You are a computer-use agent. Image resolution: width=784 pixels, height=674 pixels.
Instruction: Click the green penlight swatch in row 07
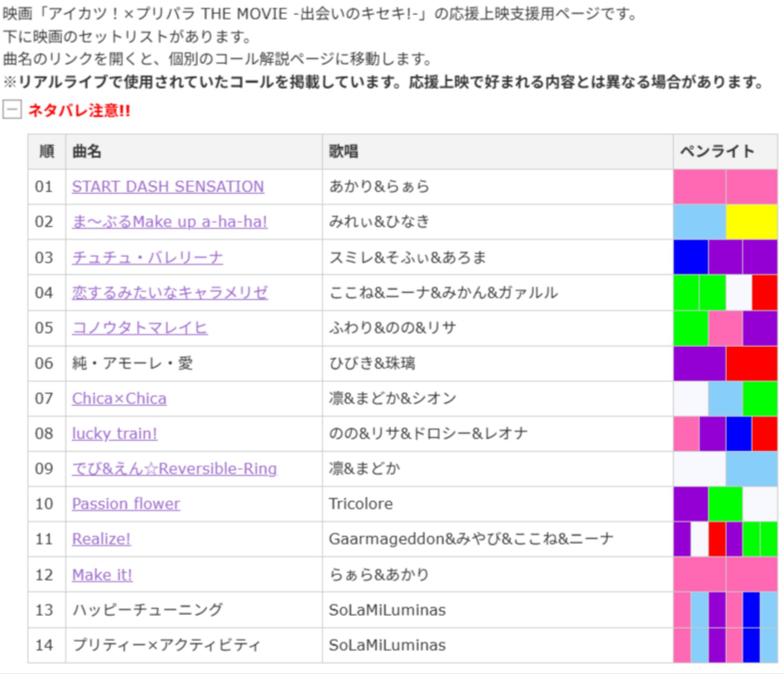(x=760, y=399)
